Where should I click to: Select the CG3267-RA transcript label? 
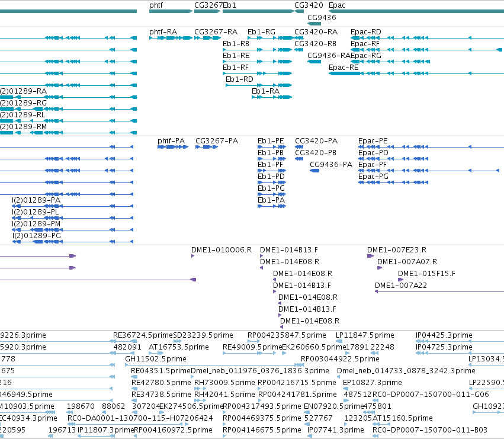pyautogui.click(x=216, y=32)
